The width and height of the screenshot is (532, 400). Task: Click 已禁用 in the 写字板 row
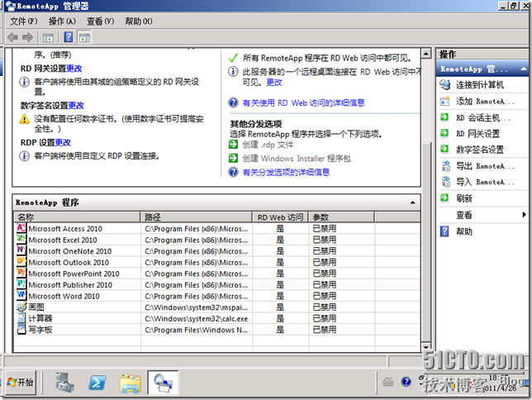(x=325, y=330)
